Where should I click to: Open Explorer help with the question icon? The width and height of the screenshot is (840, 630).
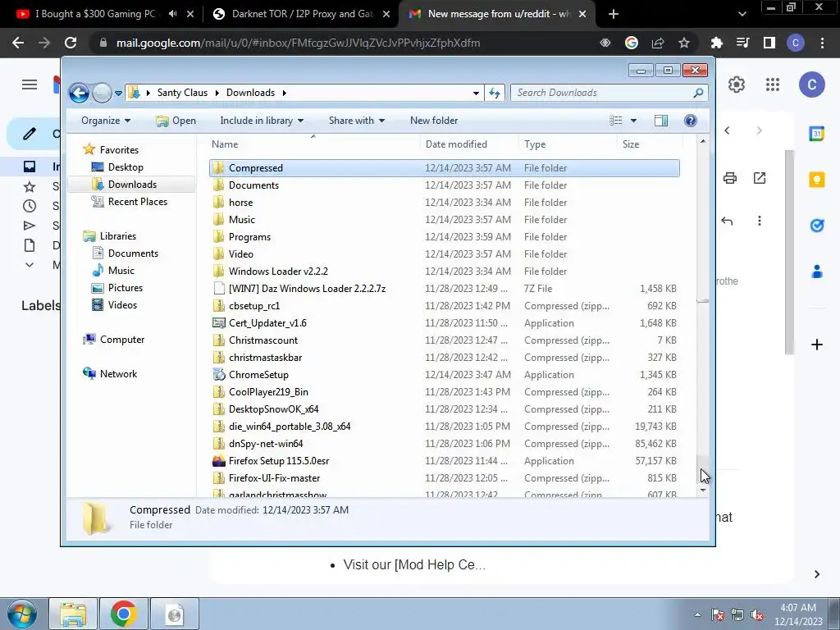tap(691, 121)
